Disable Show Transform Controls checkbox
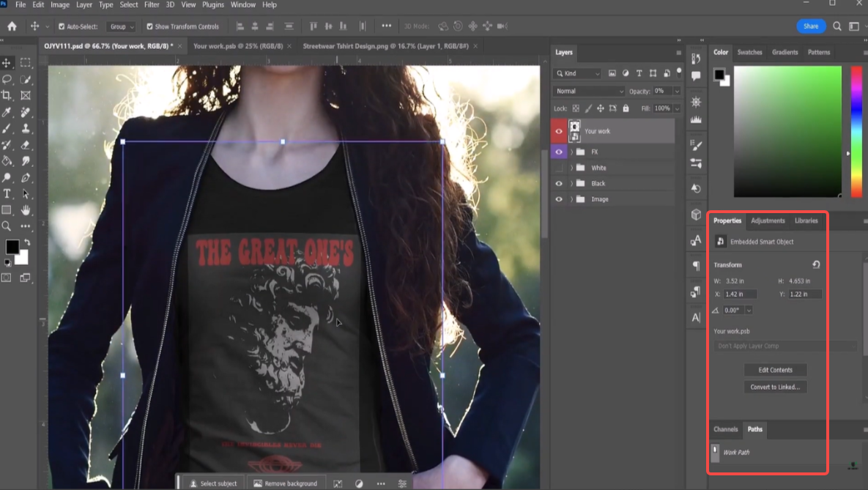 pos(149,26)
